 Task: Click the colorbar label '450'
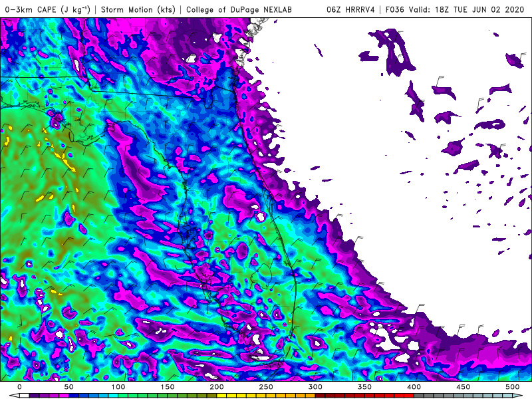pyautogui.click(x=463, y=387)
